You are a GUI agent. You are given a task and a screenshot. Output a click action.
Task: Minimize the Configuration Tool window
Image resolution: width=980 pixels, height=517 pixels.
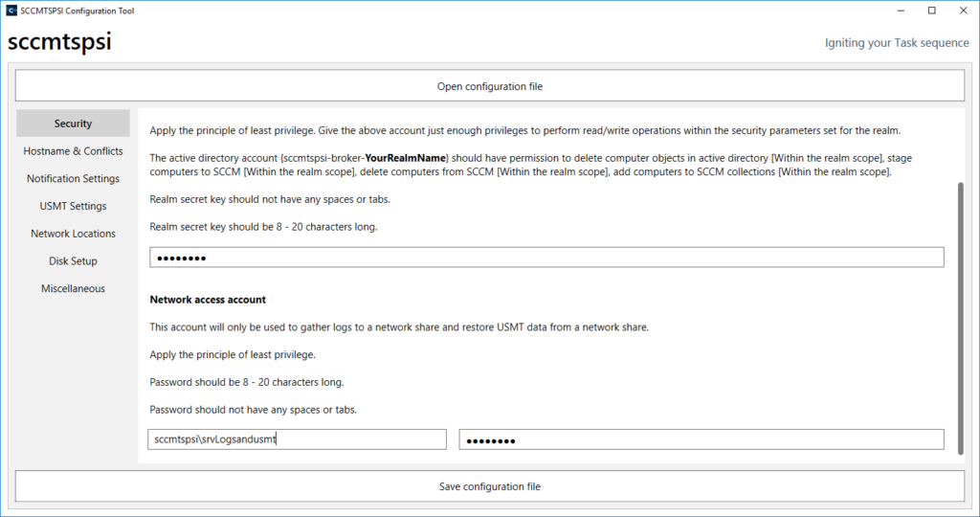point(900,11)
